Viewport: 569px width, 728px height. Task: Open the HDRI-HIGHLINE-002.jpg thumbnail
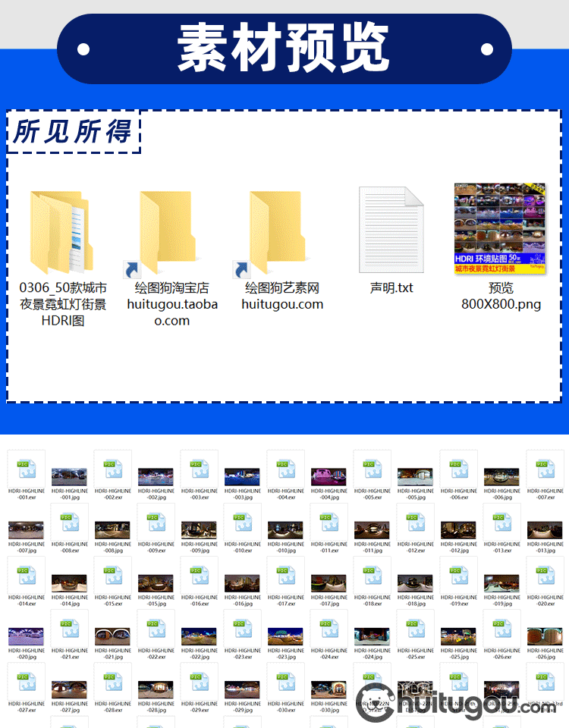coord(156,477)
